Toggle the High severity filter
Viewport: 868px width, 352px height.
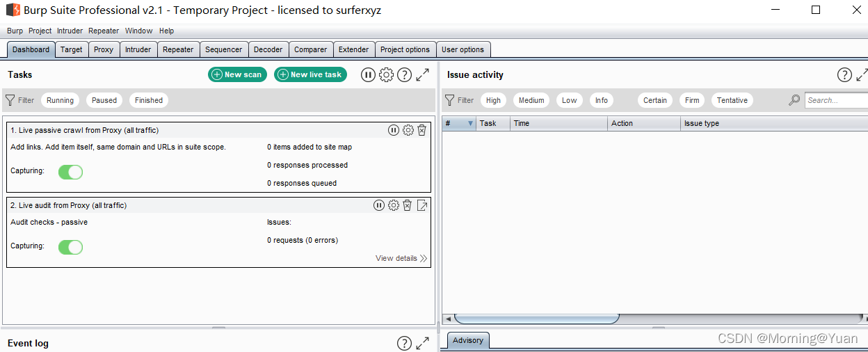494,100
